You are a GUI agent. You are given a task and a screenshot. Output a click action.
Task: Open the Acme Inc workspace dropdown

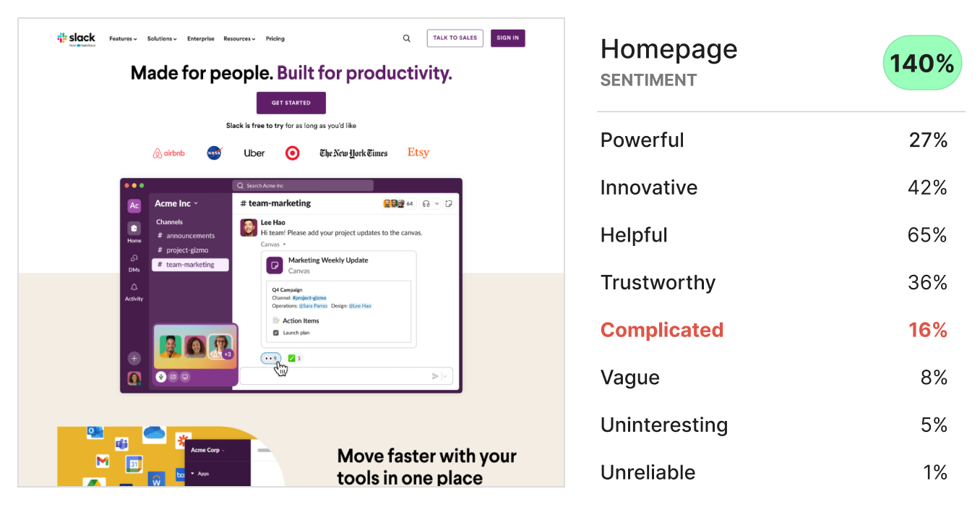point(176,203)
